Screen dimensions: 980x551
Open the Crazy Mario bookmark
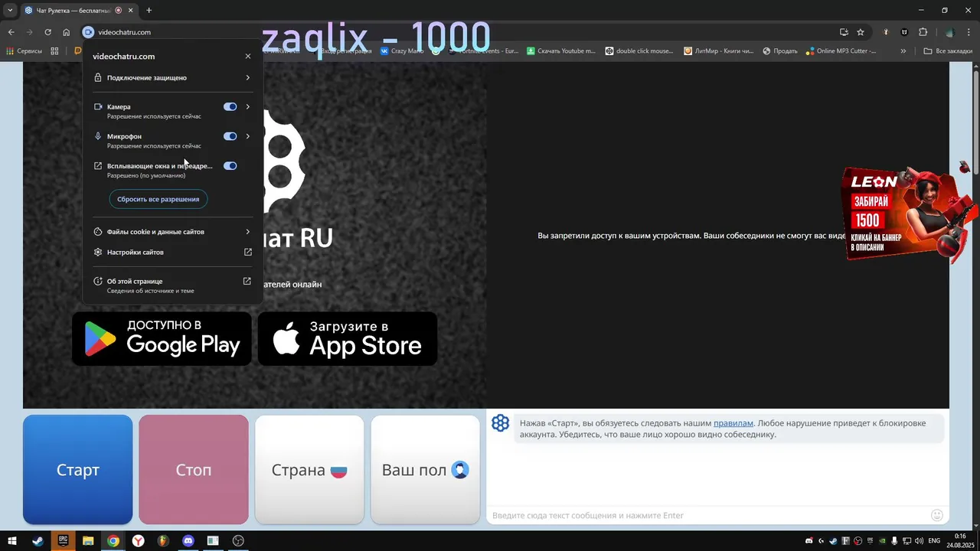tap(402, 51)
